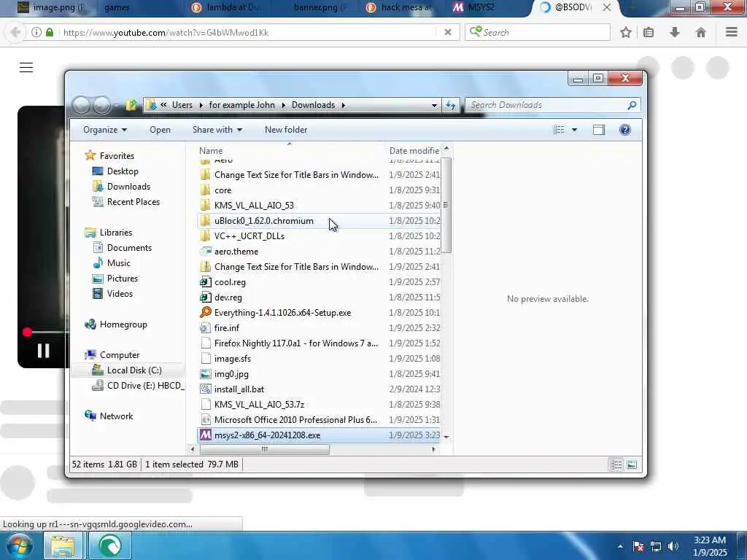Select the KMS_VL_ALL_AIO_53 folder icon
This screenshot has height=560, width=747.
tap(205, 205)
